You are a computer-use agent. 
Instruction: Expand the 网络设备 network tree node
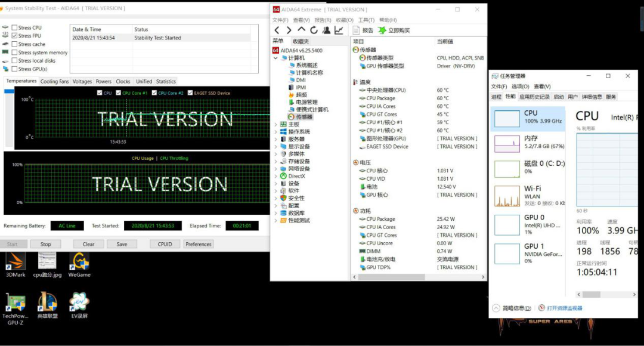(x=275, y=169)
